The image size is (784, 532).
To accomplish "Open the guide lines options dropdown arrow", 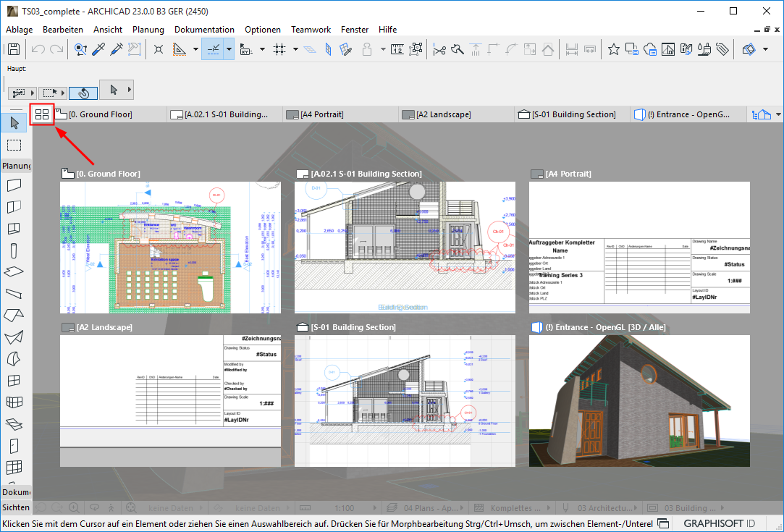I will pos(229,49).
